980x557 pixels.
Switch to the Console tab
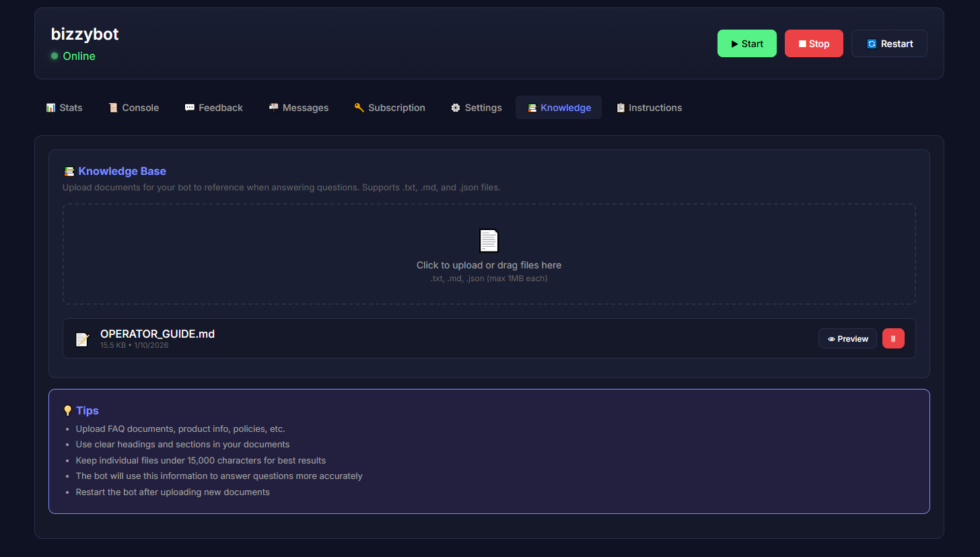pyautogui.click(x=133, y=108)
